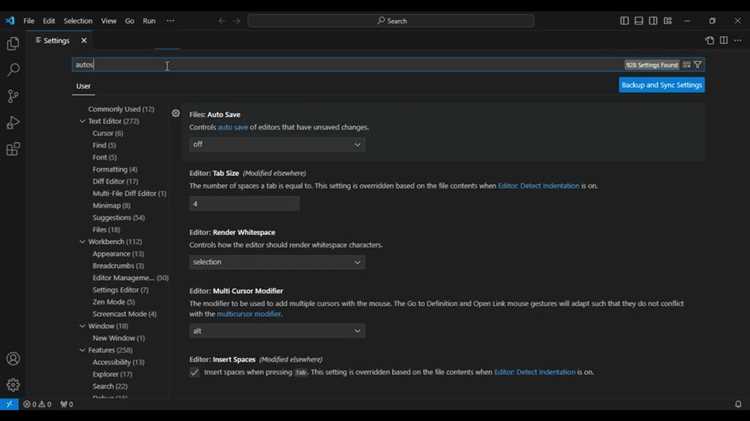The image size is (750, 421).
Task: Collapse the Workbench tree section
Action: 83,242
